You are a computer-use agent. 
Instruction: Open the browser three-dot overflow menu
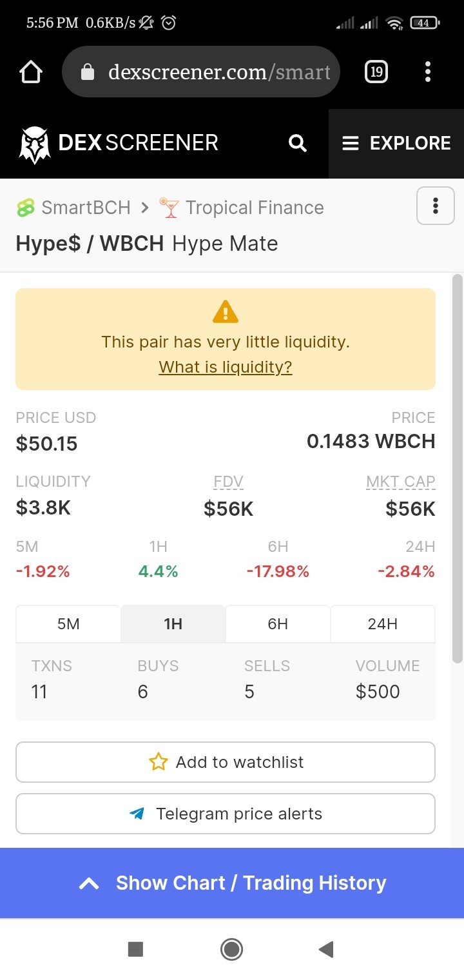pyautogui.click(x=428, y=72)
